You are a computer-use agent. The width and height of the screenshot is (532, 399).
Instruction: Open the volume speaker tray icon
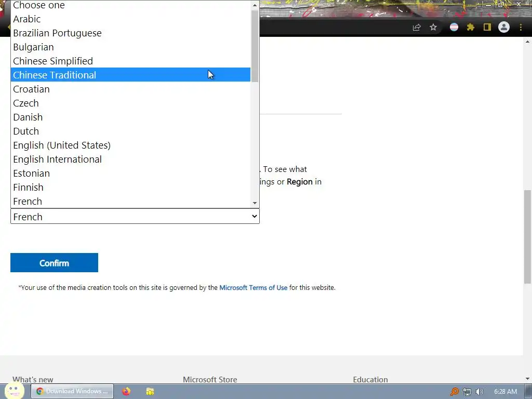(x=479, y=392)
